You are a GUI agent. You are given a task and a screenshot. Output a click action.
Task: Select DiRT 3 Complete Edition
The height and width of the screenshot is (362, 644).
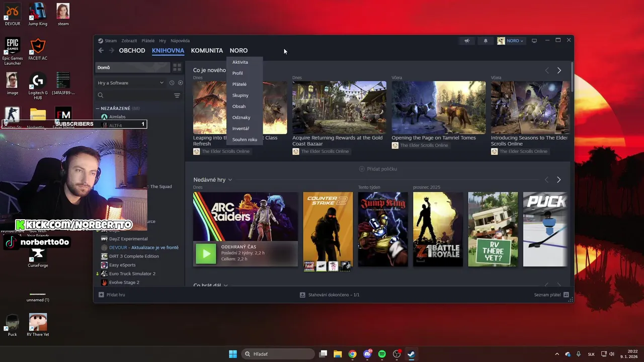point(134,256)
